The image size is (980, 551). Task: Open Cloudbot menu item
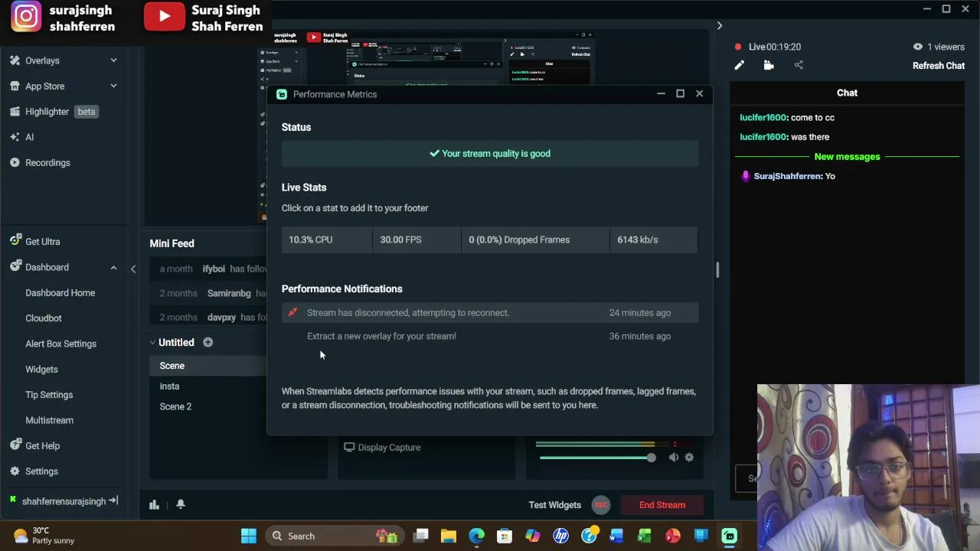[x=44, y=318]
